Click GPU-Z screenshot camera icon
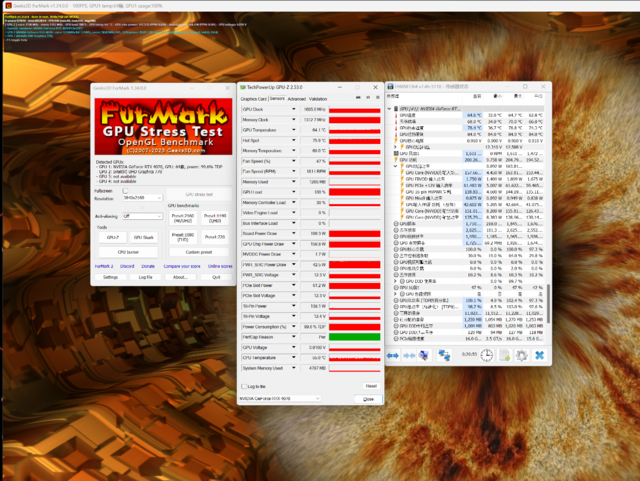The height and width of the screenshot is (481, 640). click(358, 98)
